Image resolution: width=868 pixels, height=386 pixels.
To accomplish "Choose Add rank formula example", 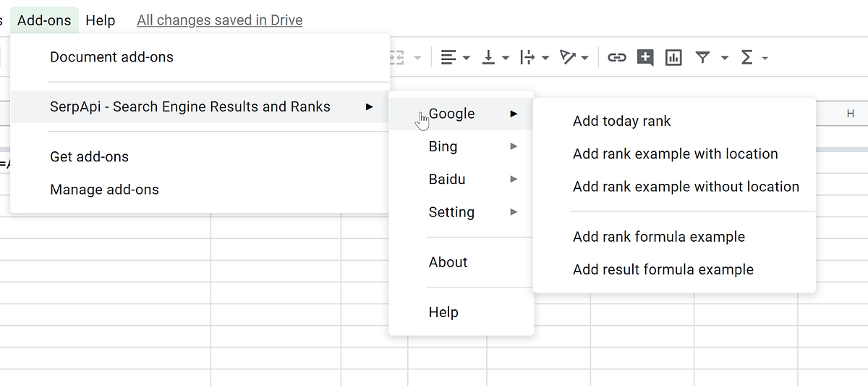I will pos(674,237).
